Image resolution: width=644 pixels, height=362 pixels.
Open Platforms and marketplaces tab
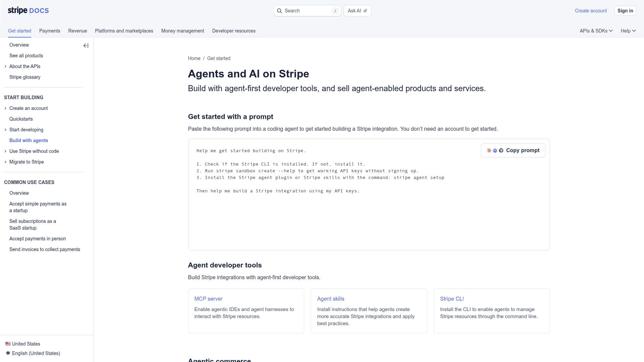(x=124, y=31)
